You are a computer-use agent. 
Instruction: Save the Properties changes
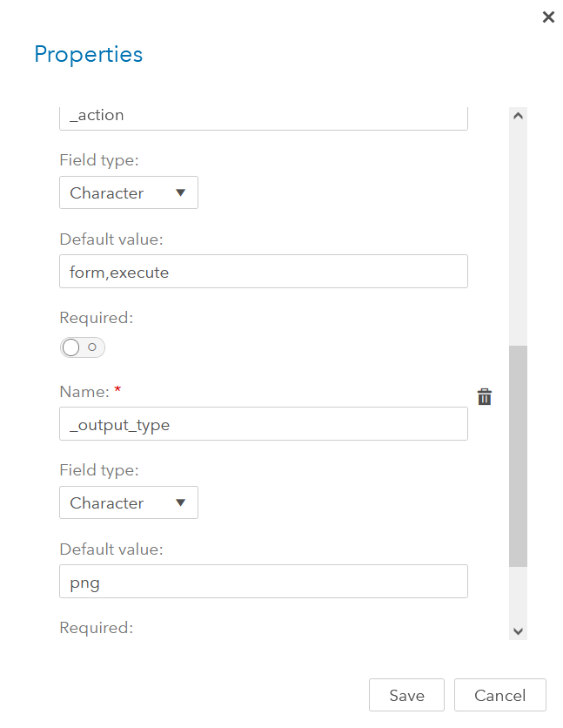point(406,695)
